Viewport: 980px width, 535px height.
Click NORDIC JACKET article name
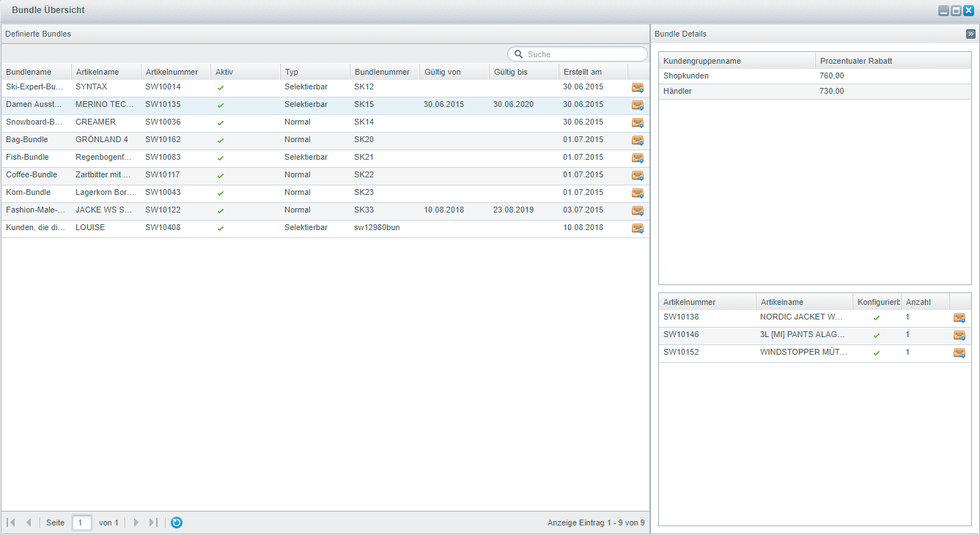pyautogui.click(x=802, y=317)
